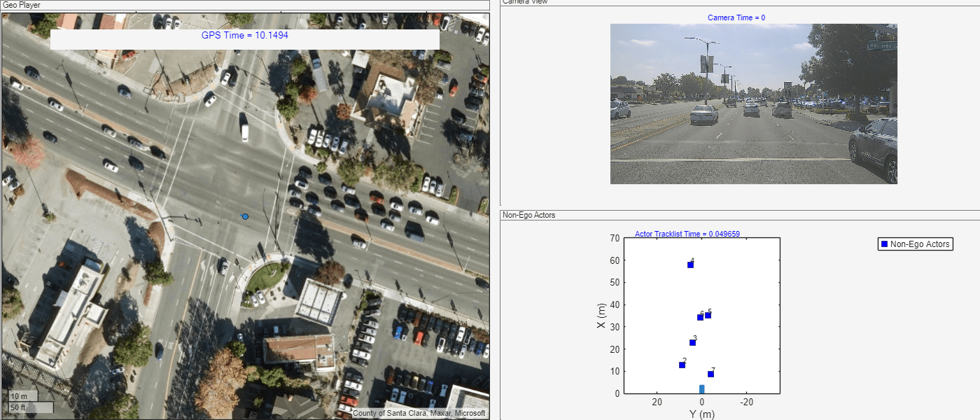Click the Y (m) axis label
Image resolution: width=980 pixels, height=420 pixels.
pyautogui.click(x=701, y=414)
